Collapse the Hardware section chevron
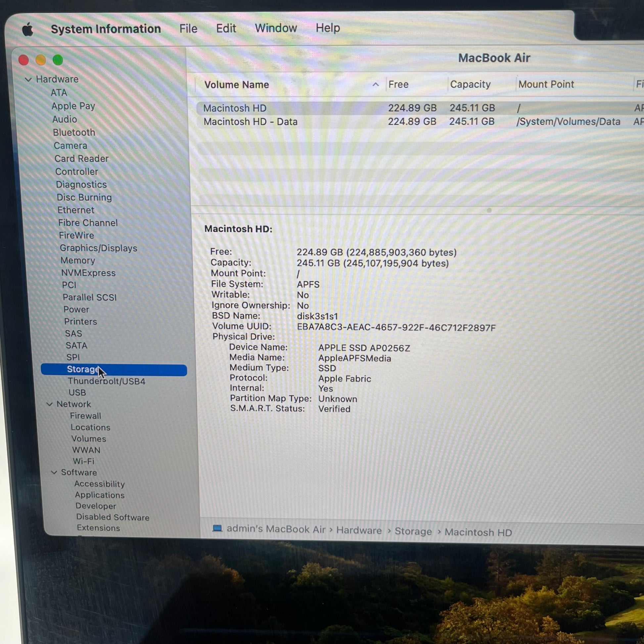Screen dimensions: 644x644 [28, 80]
